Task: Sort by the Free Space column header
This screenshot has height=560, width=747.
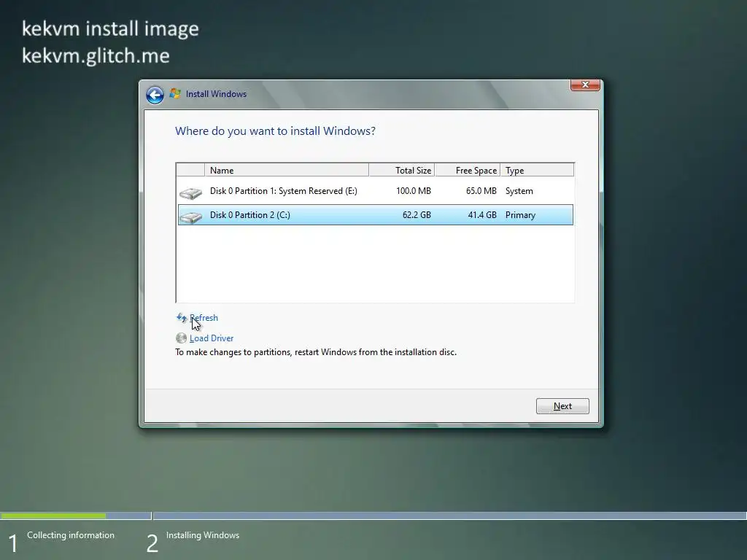Action: pyautogui.click(x=468, y=170)
